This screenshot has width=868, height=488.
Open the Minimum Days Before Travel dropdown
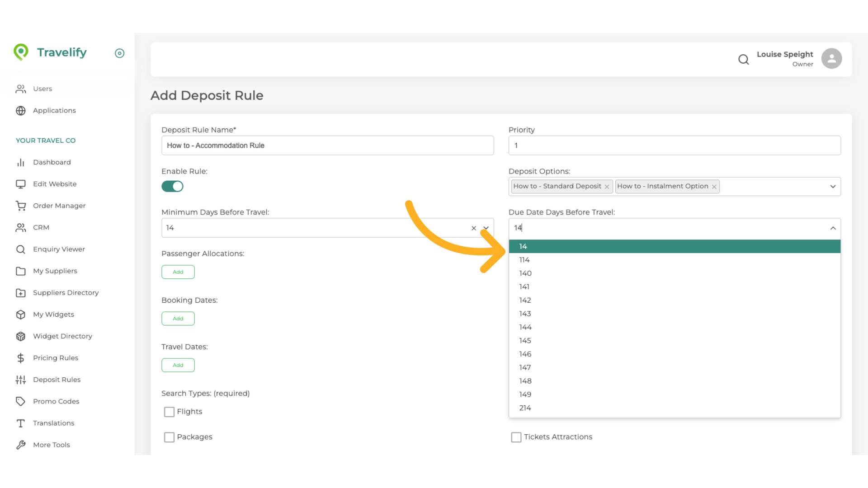486,228
